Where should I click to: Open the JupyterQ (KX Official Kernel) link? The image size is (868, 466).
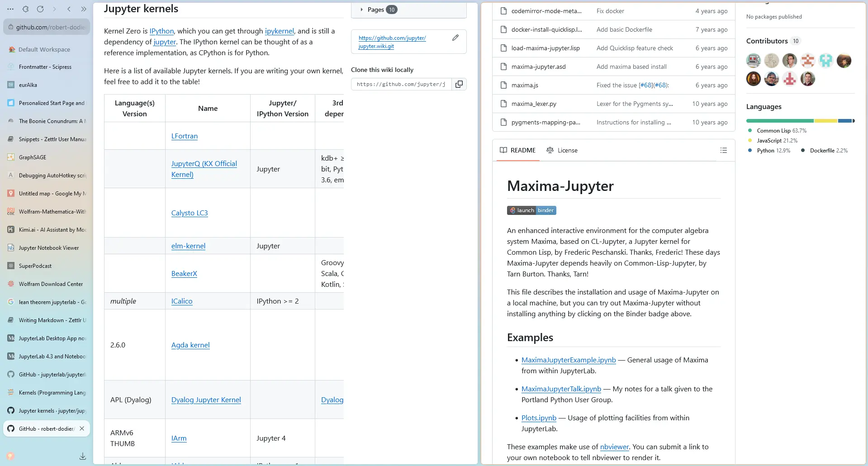204,169
